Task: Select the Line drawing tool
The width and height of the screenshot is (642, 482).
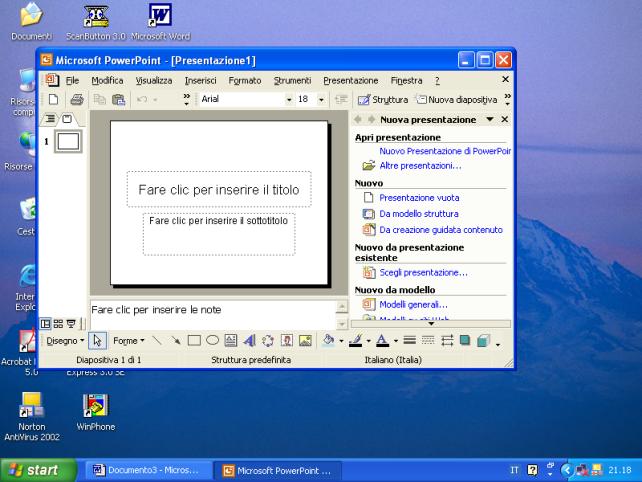Action: [156, 340]
